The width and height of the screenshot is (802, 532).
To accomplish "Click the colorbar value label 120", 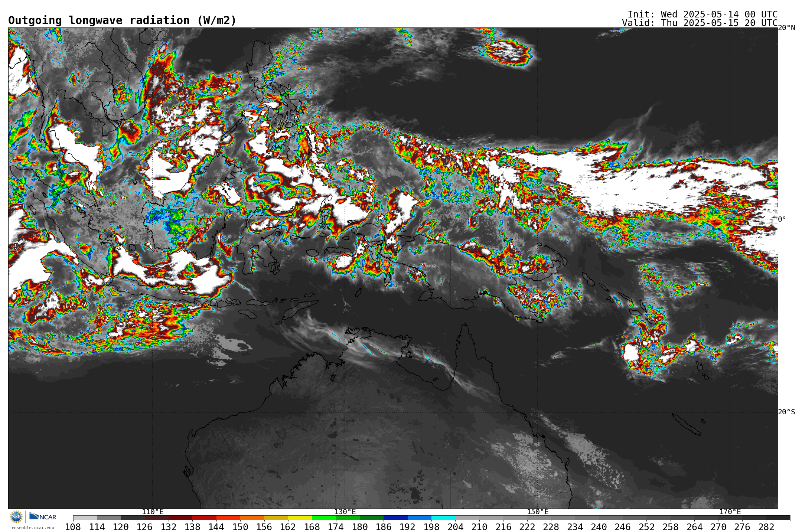I will click(121, 527).
